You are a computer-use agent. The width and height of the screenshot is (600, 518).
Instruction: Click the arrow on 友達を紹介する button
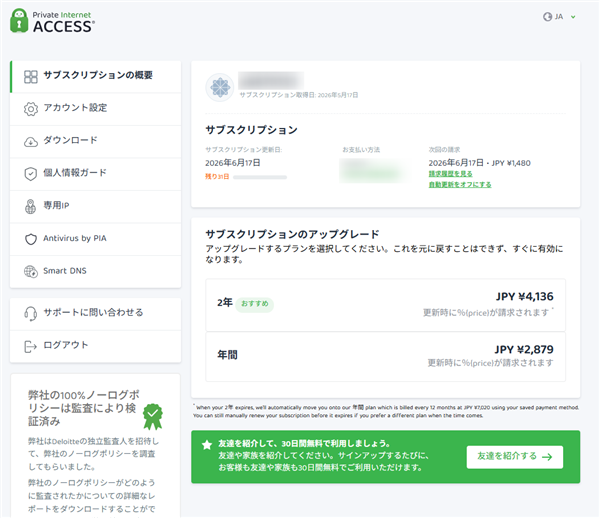tap(547, 457)
